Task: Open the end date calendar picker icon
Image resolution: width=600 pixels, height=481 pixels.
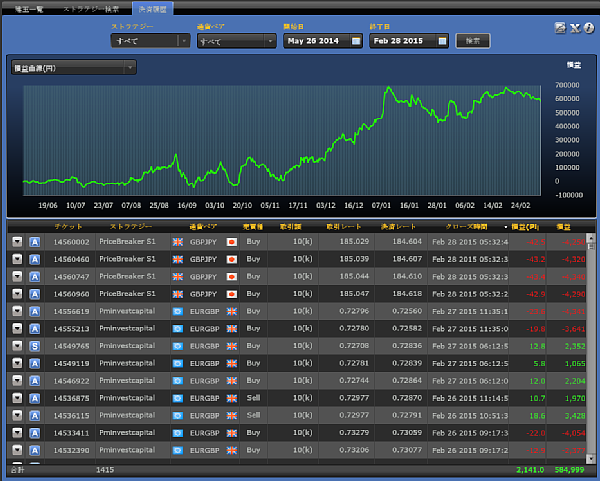Action: point(440,41)
